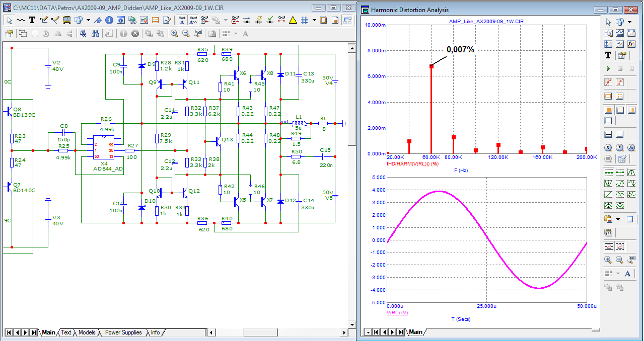The image size is (644, 341).
Task: Toggle the lightning bolt icon in toolbar
Action: (x=258, y=20)
